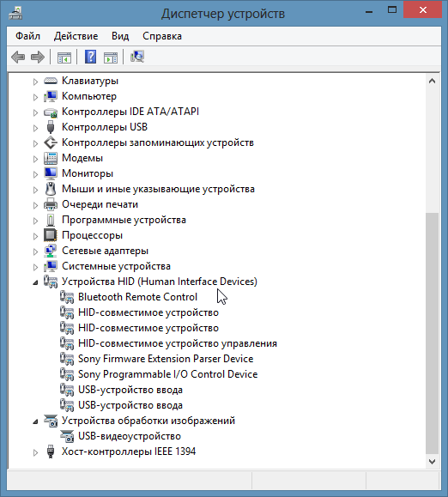448x497 pixels.
Task: Click the Back arrow toolbar icon
Action: [x=18, y=58]
